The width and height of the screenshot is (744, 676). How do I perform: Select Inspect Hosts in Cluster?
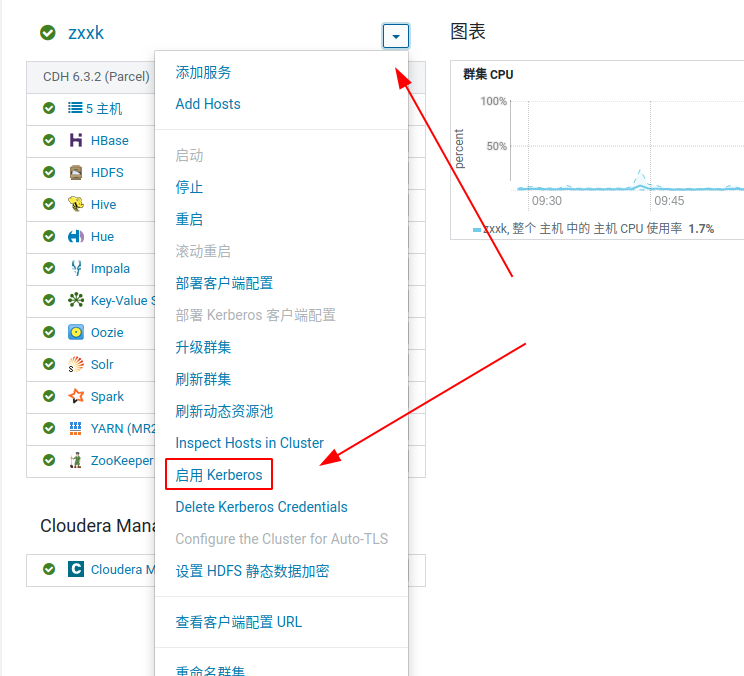point(250,443)
